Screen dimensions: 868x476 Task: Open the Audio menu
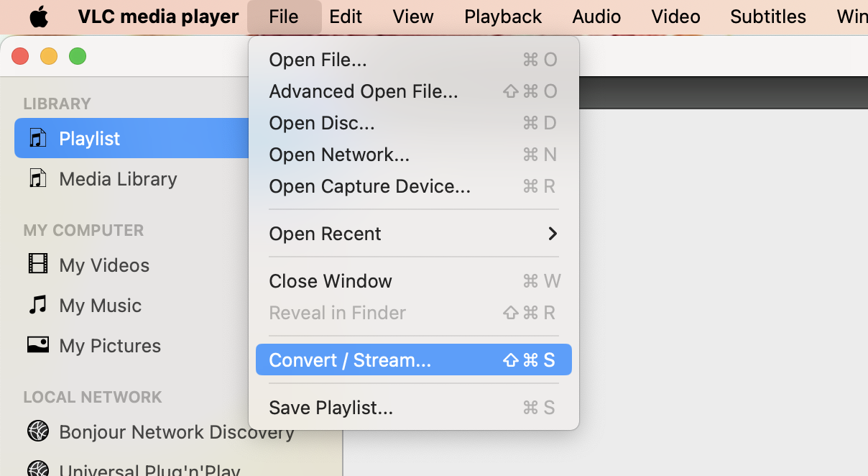coord(596,16)
